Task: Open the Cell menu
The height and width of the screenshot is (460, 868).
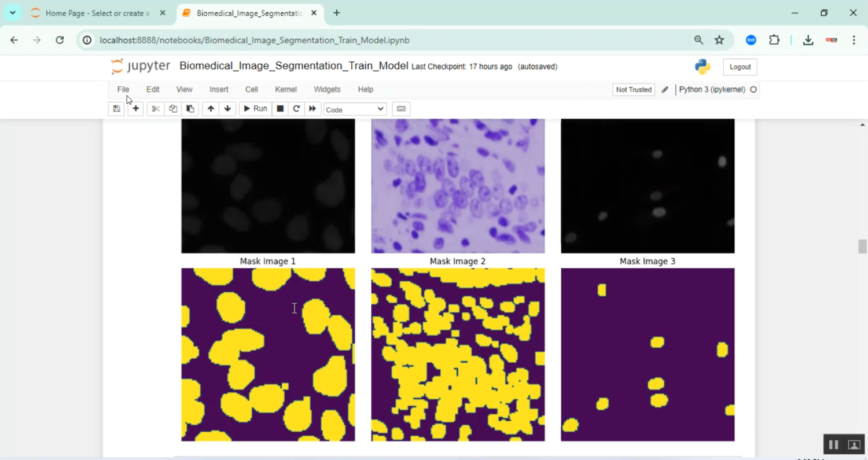Action: pos(252,90)
